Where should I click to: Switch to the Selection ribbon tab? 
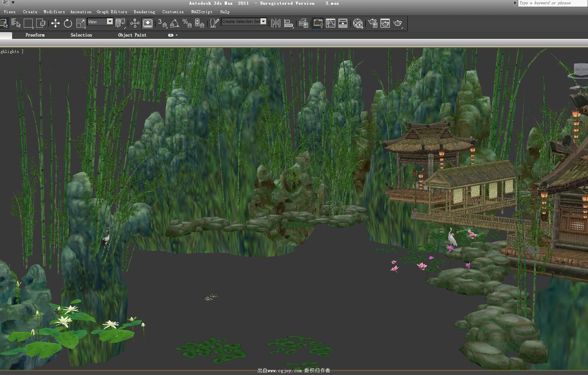(x=81, y=35)
